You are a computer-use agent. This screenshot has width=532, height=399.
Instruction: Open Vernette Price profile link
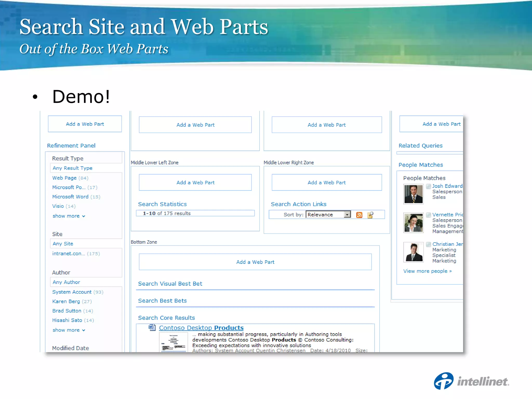448,215
